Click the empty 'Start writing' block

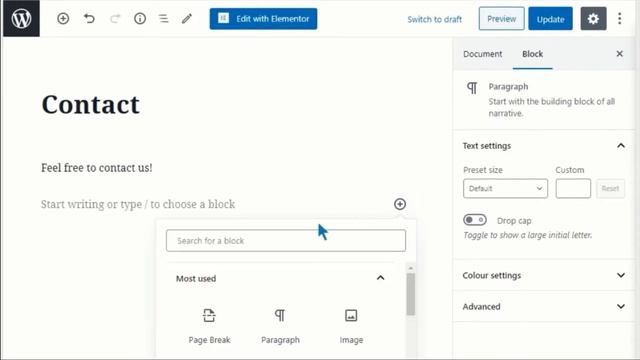(x=138, y=204)
